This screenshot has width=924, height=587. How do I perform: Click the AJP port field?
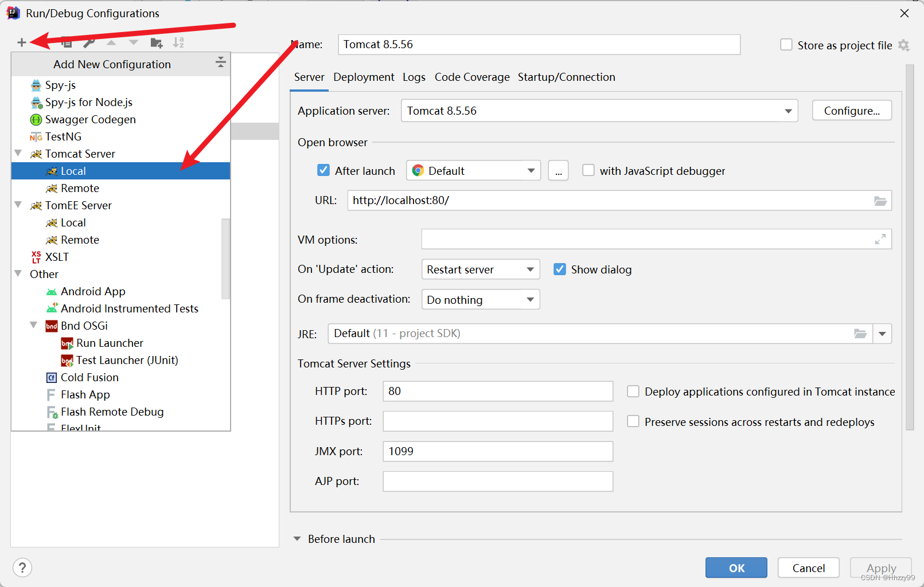coord(498,481)
